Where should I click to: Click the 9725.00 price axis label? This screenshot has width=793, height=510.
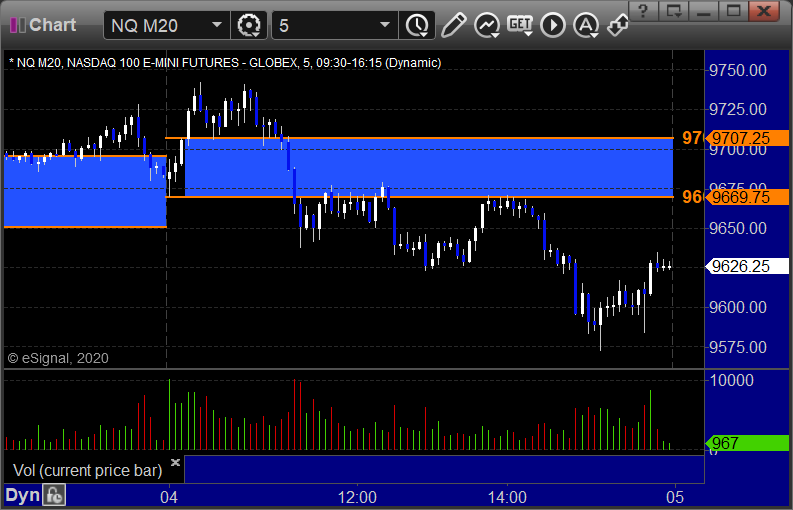point(738,109)
